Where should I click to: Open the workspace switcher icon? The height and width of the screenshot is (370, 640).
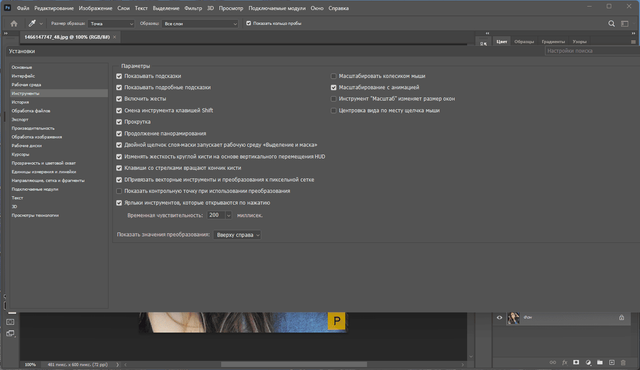624,24
